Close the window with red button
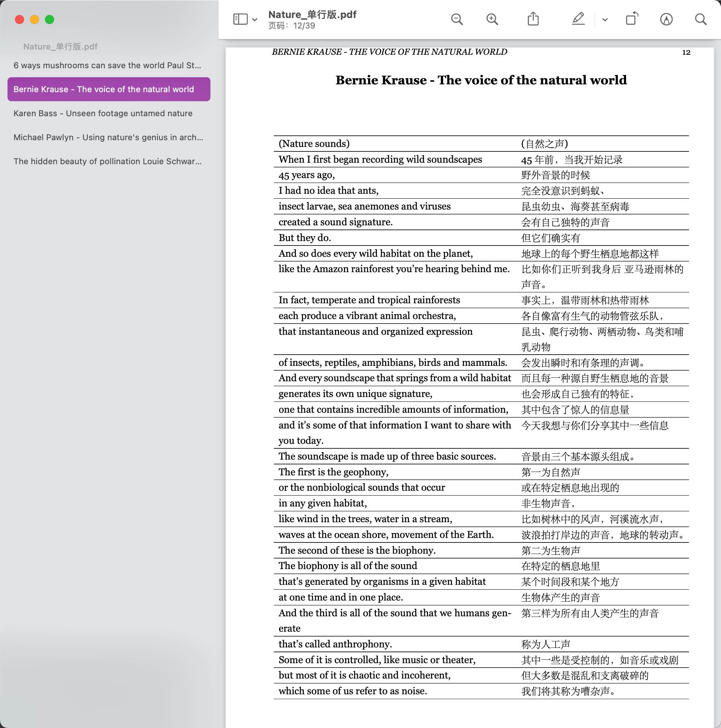Image resolution: width=721 pixels, height=728 pixels. (x=20, y=19)
